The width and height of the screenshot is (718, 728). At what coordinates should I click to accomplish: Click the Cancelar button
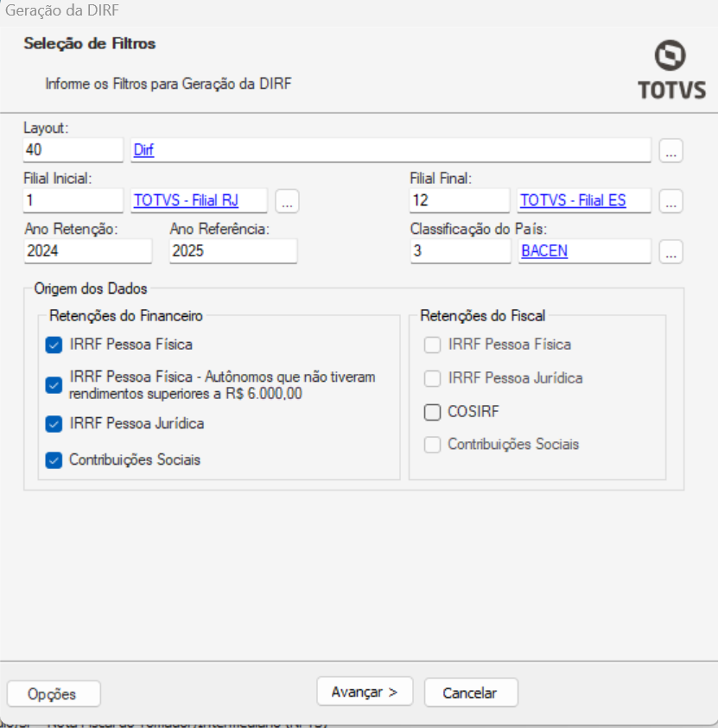click(471, 693)
